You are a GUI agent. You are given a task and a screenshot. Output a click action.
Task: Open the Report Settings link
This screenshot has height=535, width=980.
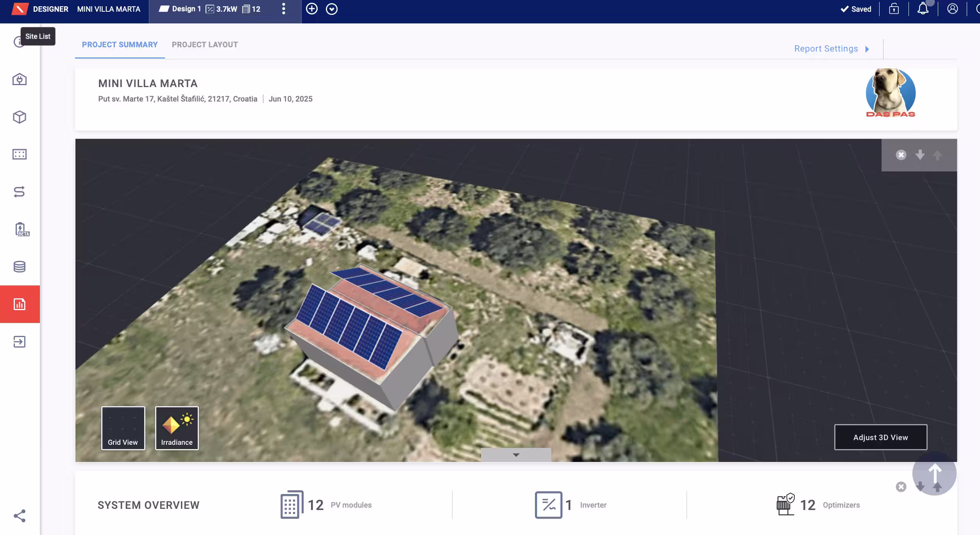826,48
